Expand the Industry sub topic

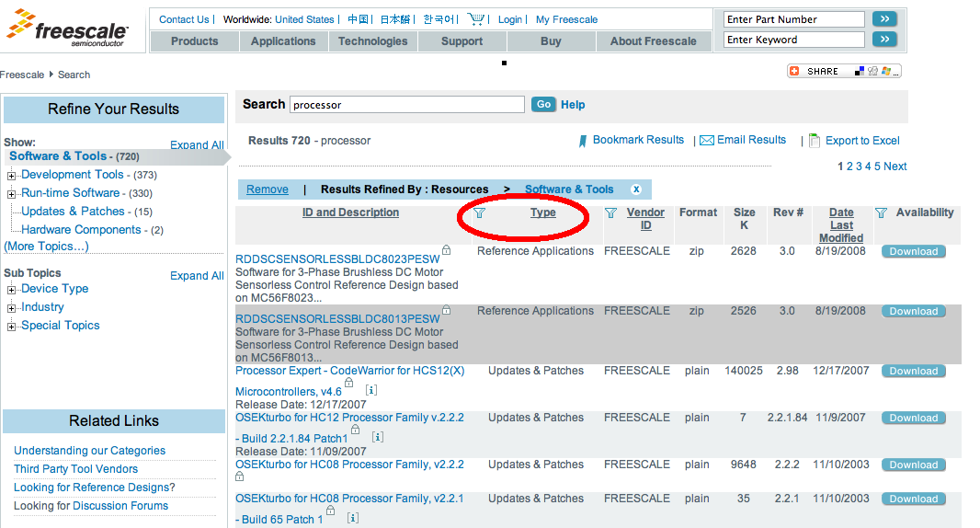click(x=11, y=308)
